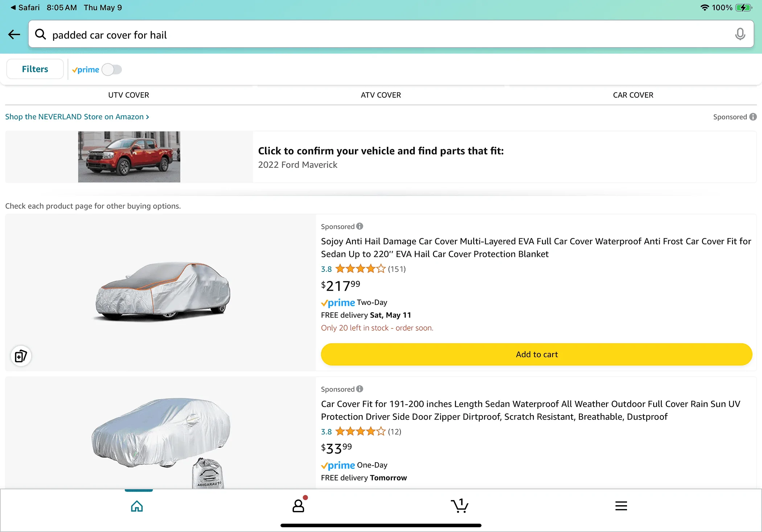Viewport: 762px width, 532px height.
Task: Return to Safari via back-to-app indicator
Action: point(25,8)
